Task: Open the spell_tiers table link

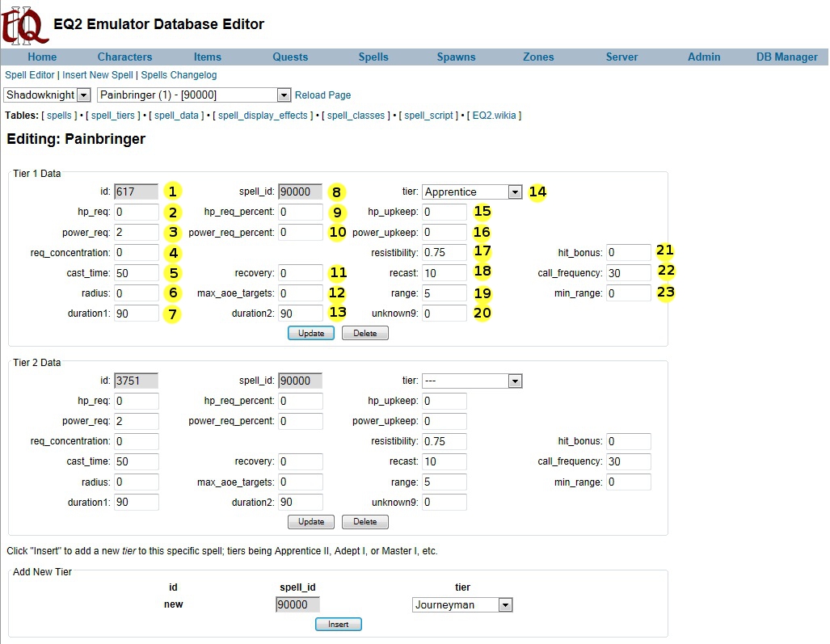Action: (112, 116)
